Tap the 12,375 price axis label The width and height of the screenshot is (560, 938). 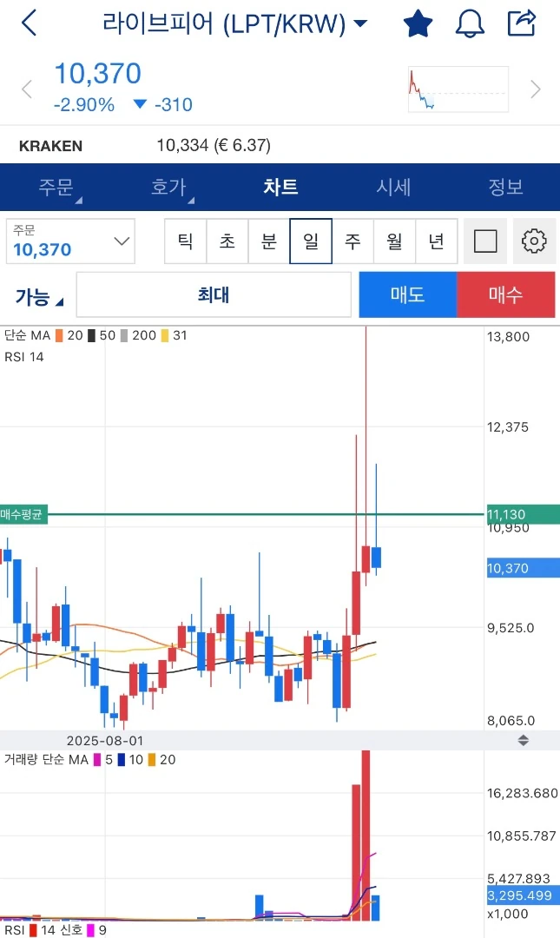click(508, 427)
